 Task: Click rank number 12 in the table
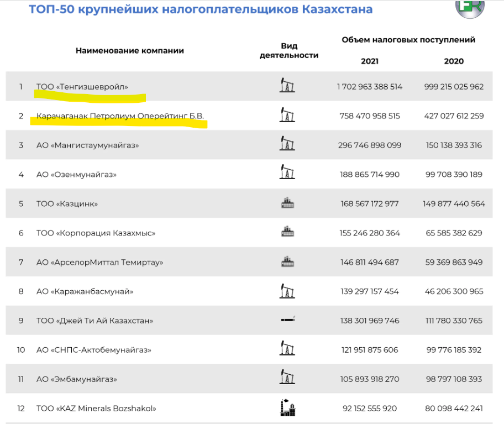click(21, 409)
